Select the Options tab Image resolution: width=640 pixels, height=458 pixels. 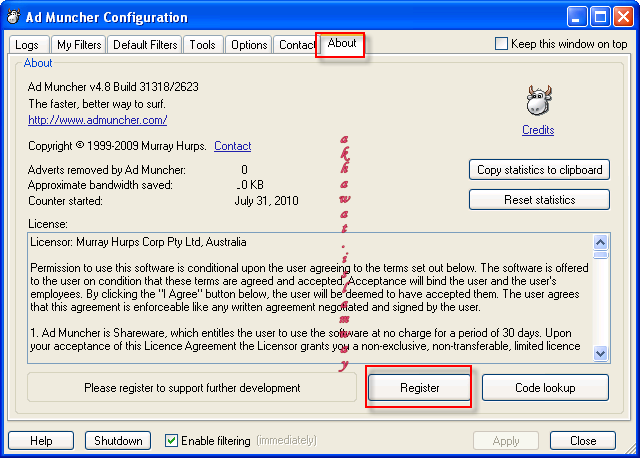249,45
